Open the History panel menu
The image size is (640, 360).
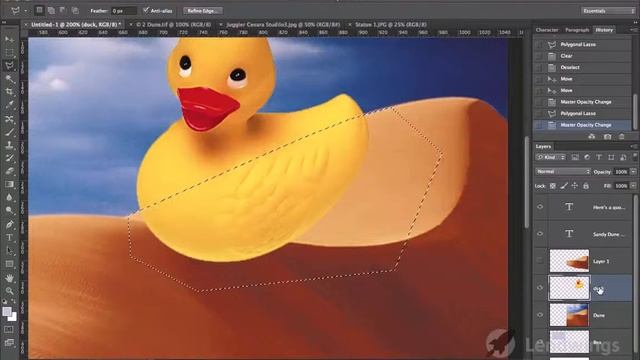tap(633, 30)
